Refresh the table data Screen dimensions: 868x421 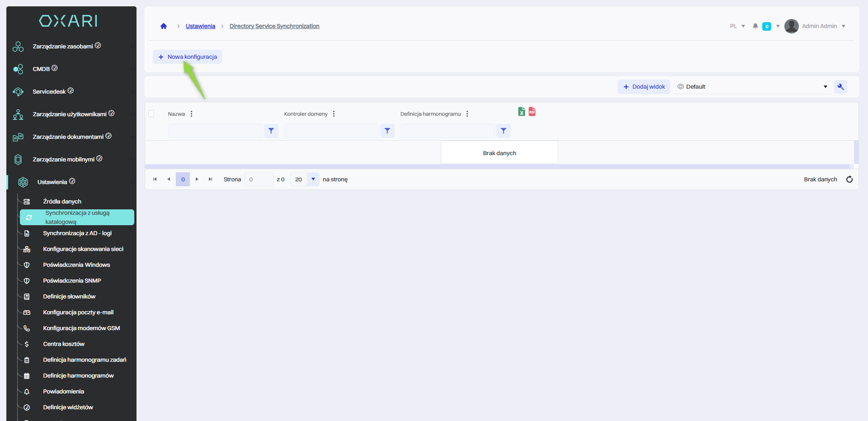point(849,180)
